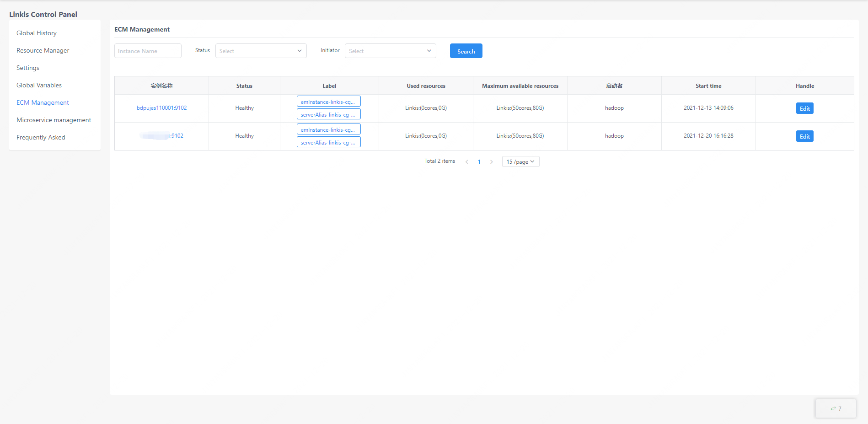Focus the Instance Name input field
This screenshot has width=868, height=424.
tap(148, 51)
